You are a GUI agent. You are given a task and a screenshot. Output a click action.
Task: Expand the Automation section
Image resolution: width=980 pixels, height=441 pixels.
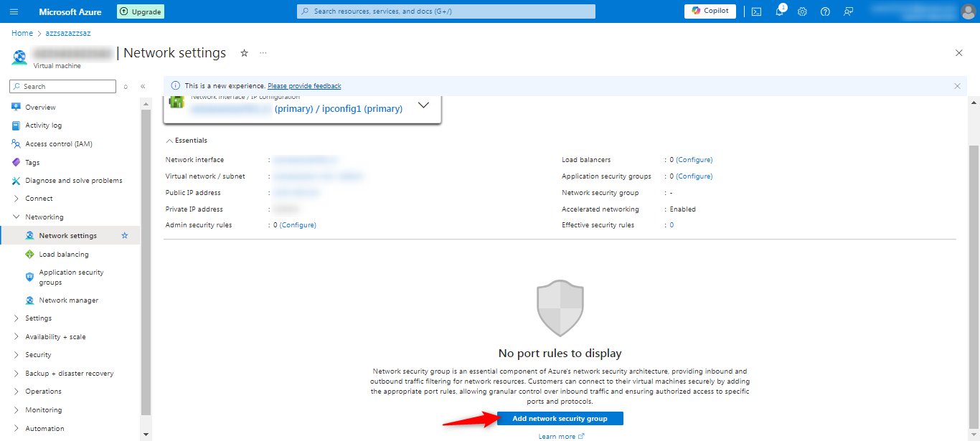click(17, 429)
